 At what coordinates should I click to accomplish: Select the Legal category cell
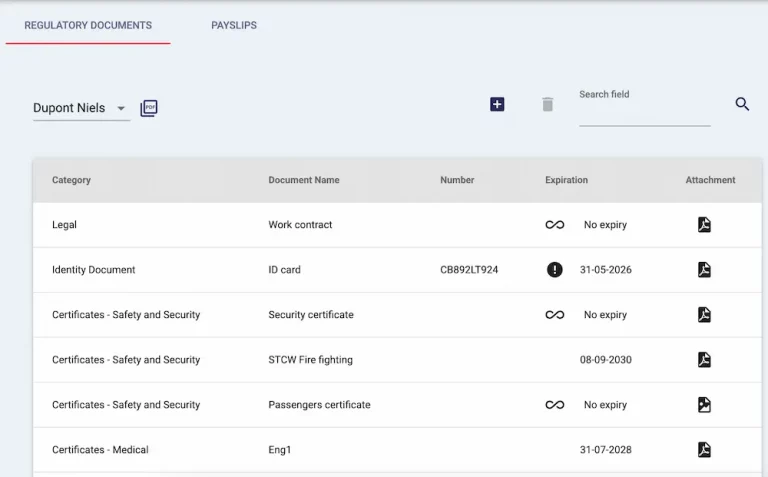pos(64,225)
